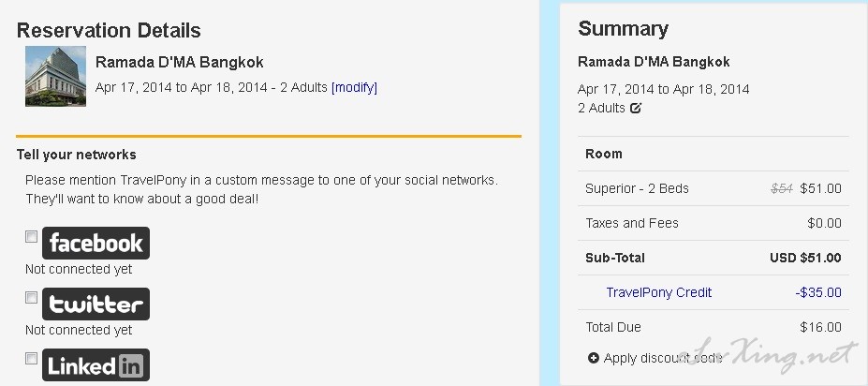The width and height of the screenshot is (868, 386).
Task: Click the Total Due amount $16.00
Action: 820,327
